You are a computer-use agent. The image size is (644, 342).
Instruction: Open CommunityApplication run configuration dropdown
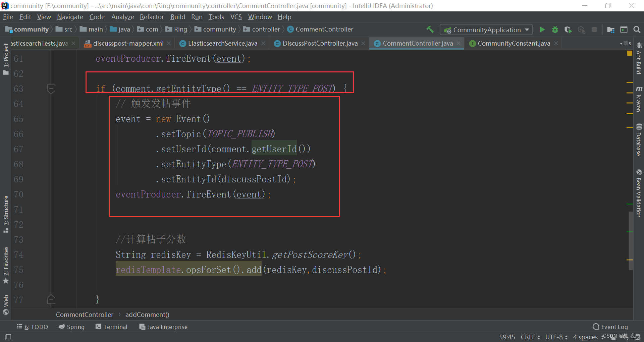(x=486, y=30)
